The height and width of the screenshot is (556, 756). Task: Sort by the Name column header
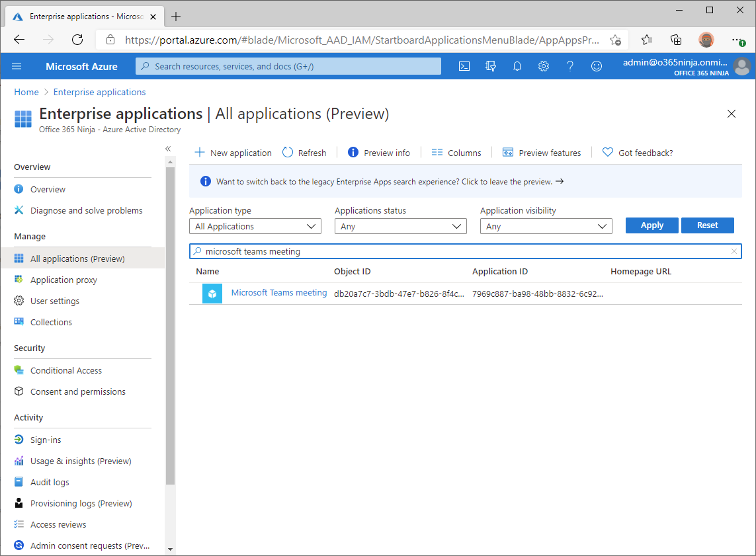tap(207, 271)
